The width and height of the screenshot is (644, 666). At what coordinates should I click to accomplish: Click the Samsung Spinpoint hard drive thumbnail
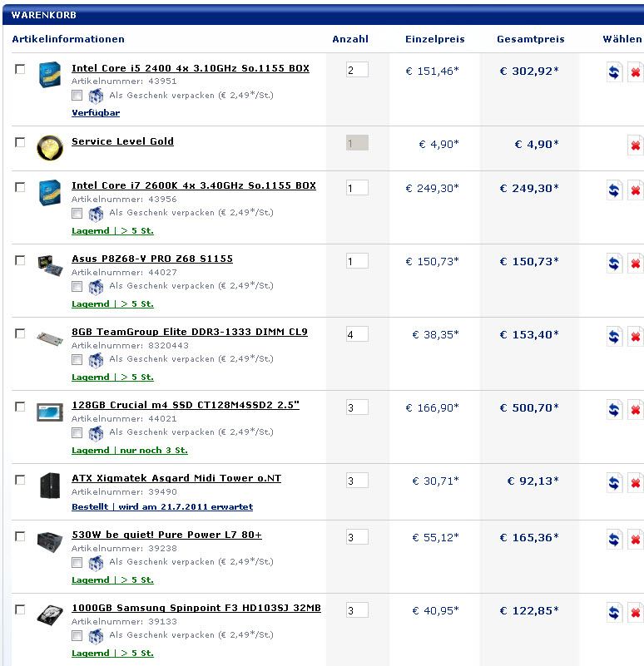(x=50, y=616)
